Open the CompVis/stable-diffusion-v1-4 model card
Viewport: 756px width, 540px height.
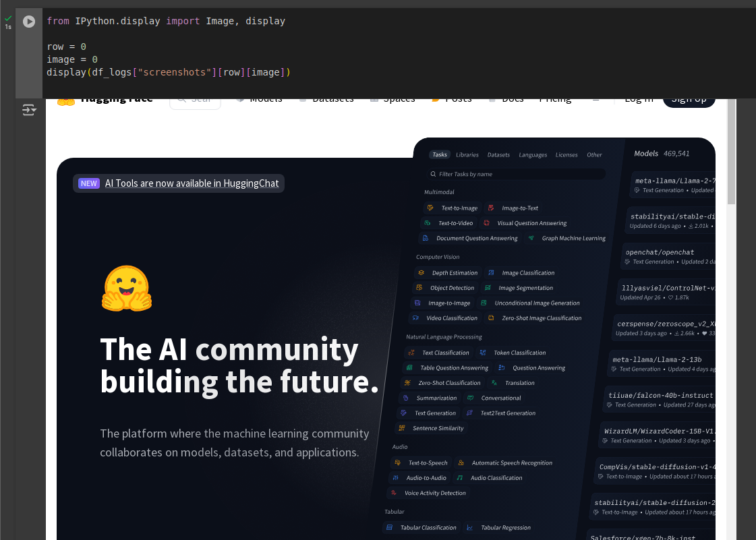656,471
